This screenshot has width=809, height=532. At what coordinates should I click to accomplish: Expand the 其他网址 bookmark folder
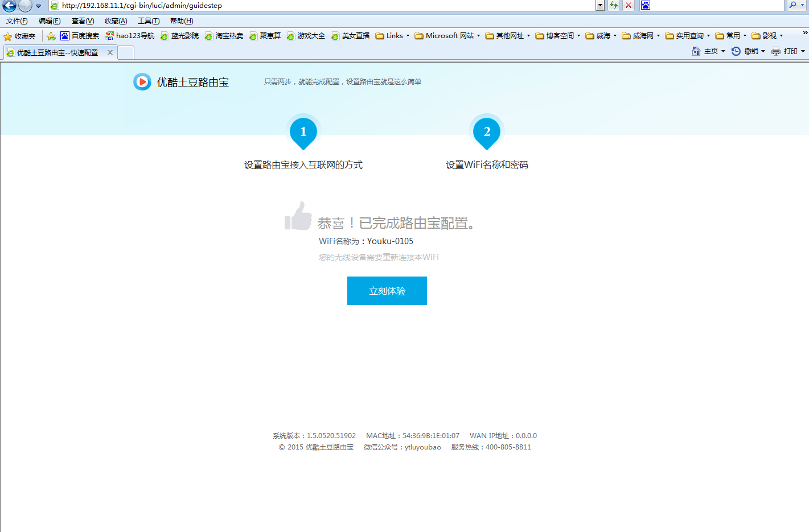[x=507, y=36]
